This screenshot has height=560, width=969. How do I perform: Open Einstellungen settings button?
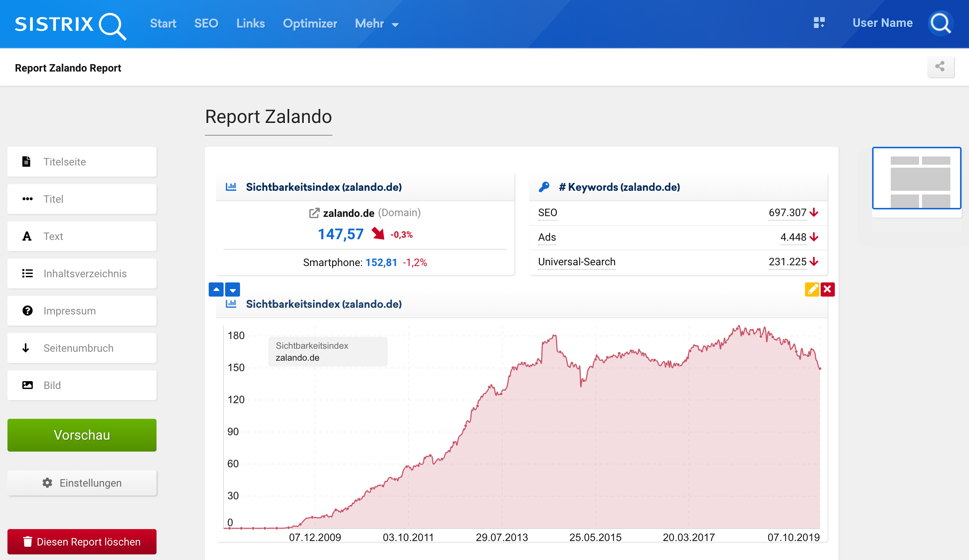pyautogui.click(x=82, y=483)
